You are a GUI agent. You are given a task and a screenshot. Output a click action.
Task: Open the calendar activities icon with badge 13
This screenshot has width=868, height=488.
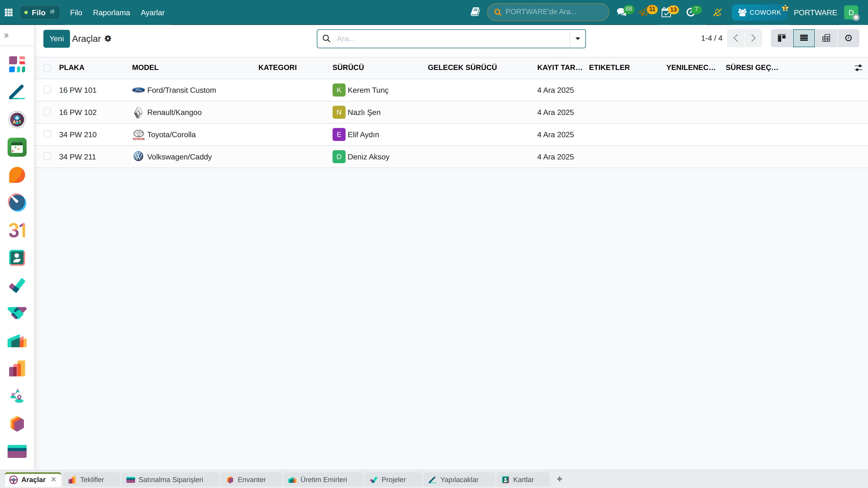[x=666, y=12]
